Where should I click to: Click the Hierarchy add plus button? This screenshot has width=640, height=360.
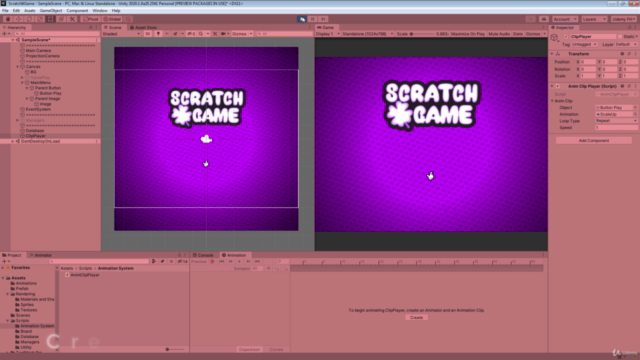pyautogui.click(x=4, y=34)
